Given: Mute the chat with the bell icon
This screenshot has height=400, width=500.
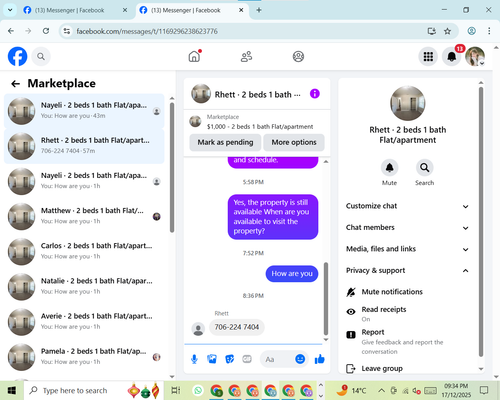Looking at the screenshot, I should pyautogui.click(x=389, y=167).
